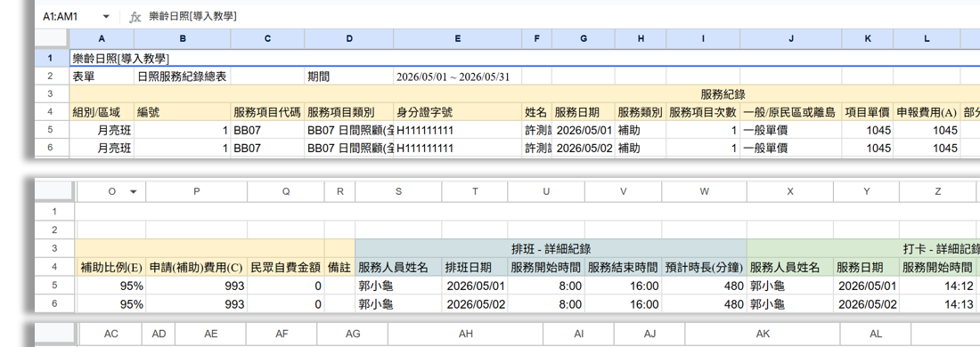Select column A header

point(102,38)
